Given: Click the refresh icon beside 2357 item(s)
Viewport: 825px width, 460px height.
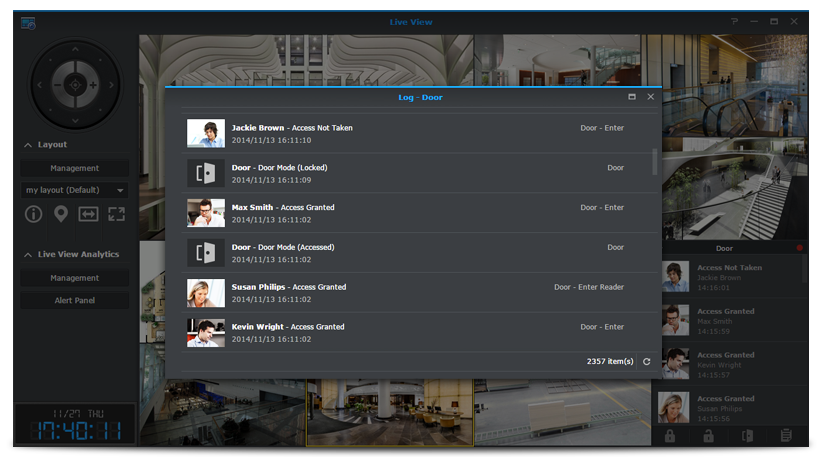Looking at the screenshot, I should 647,361.
